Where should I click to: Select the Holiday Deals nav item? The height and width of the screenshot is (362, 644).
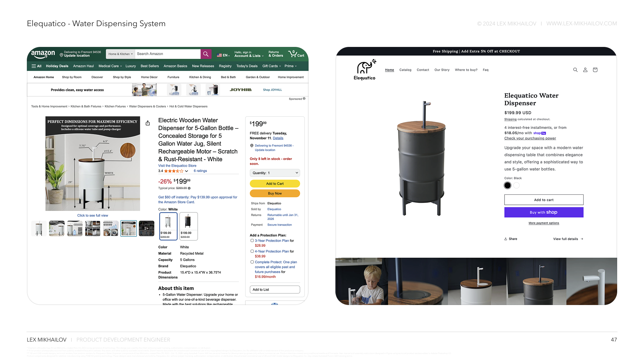pos(57,66)
